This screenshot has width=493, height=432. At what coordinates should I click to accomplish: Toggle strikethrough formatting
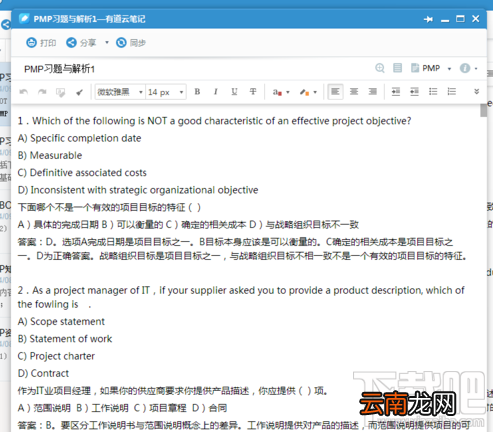(253, 92)
